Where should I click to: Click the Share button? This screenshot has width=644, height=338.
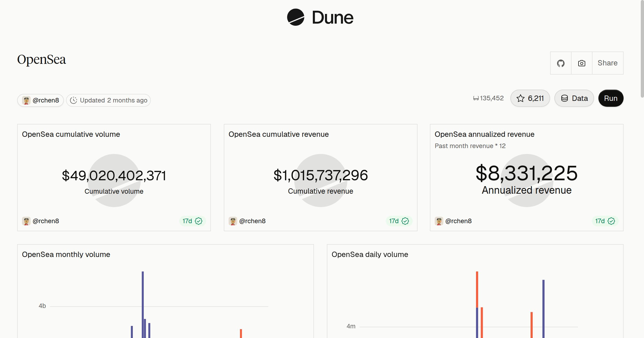coord(608,63)
